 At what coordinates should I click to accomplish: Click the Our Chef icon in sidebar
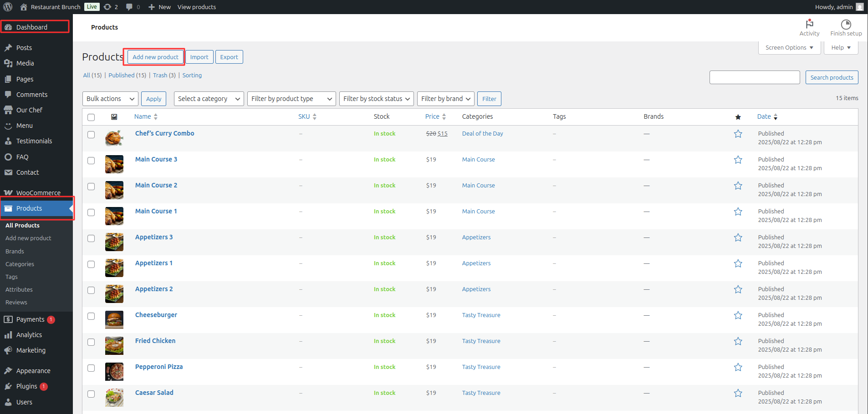[8, 110]
